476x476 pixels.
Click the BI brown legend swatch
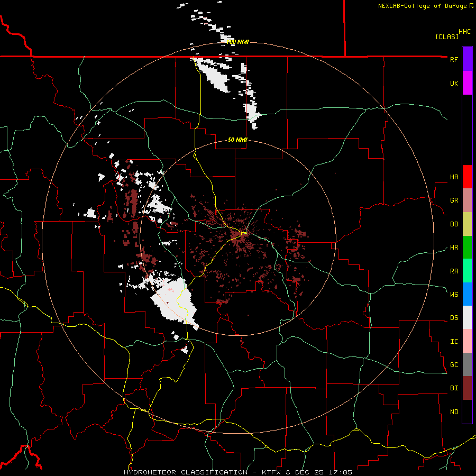[x=467, y=388]
